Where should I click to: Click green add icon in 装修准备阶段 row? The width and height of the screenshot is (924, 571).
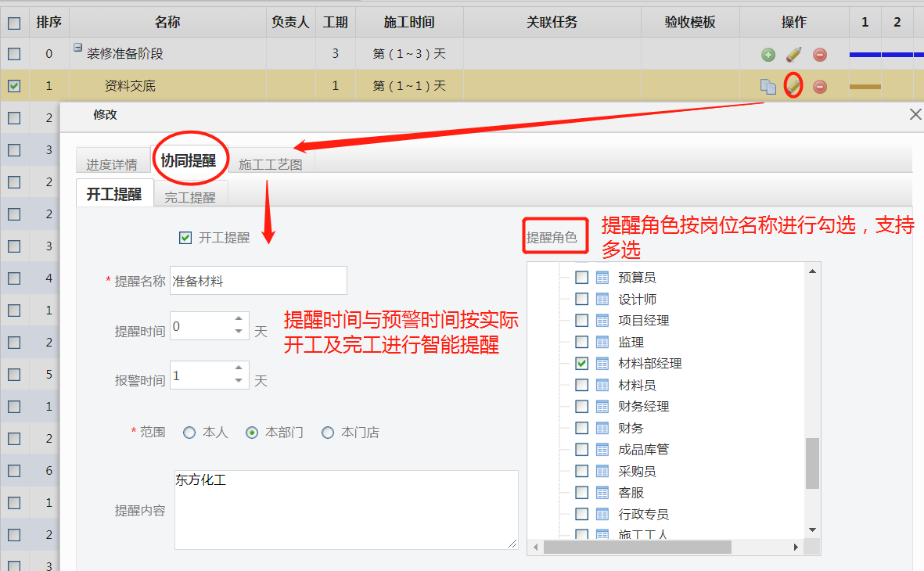pos(768,55)
